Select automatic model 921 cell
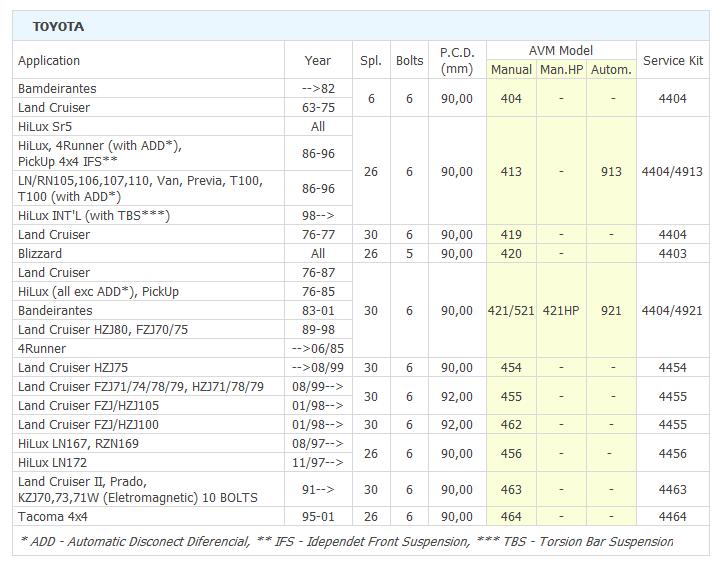This screenshot has width=719, height=565. point(611,311)
